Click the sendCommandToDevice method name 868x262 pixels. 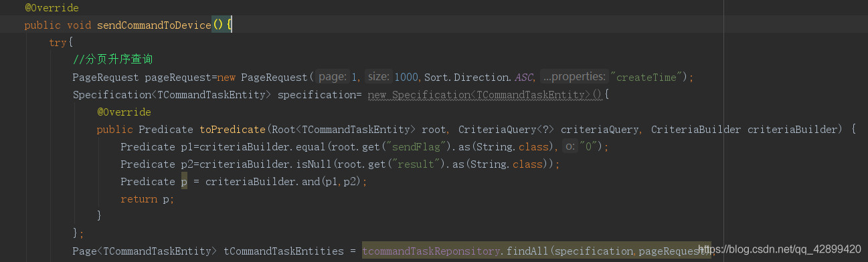pyautogui.click(x=154, y=25)
